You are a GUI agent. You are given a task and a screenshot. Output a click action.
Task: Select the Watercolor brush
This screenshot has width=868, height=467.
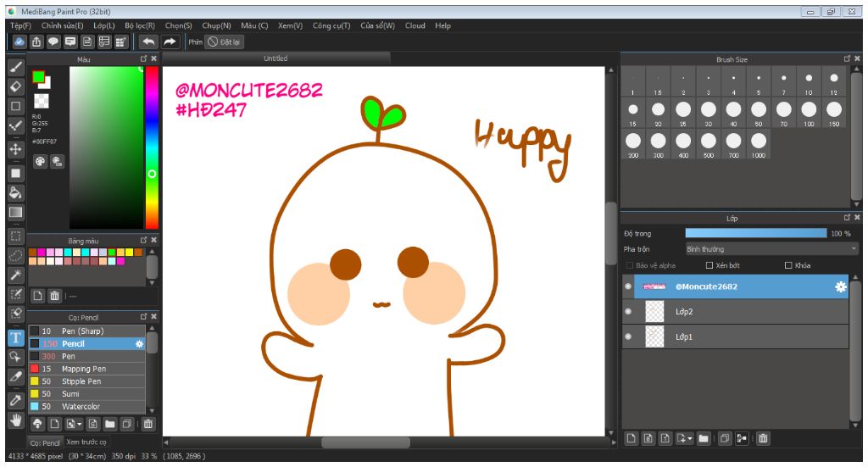[87, 406]
